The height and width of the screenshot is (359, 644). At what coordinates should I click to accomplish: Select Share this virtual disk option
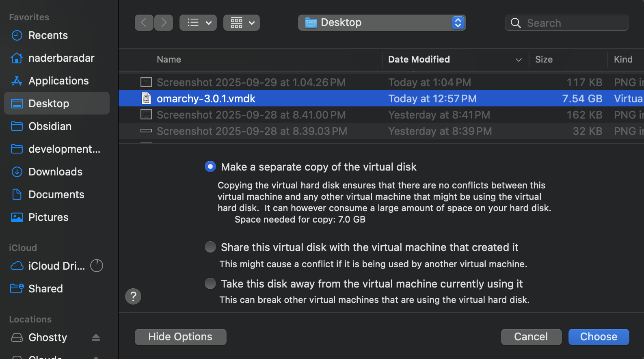coord(210,247)
